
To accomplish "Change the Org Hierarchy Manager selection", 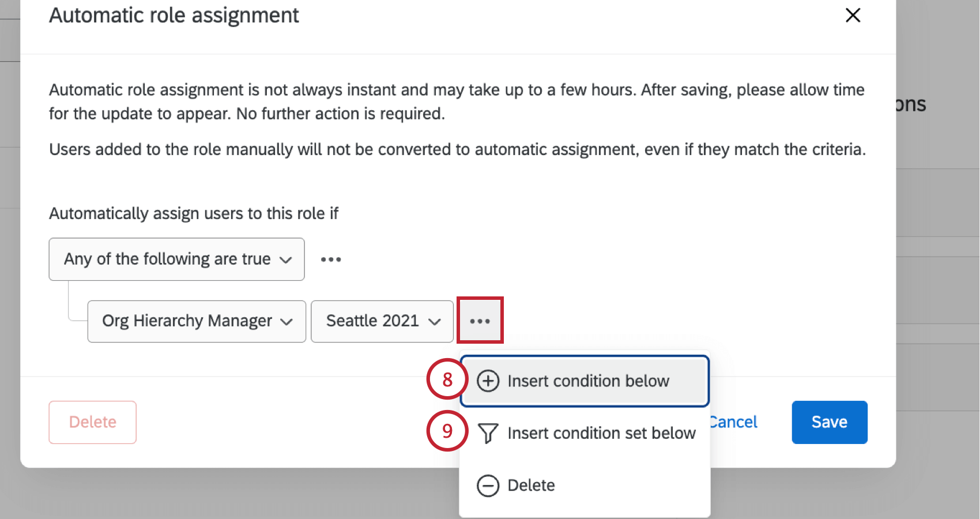I will (196, 321).
